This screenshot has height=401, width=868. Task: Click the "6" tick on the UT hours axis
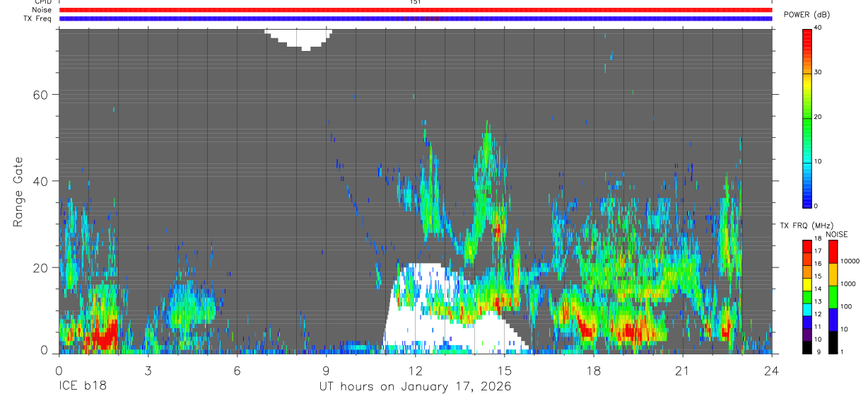(x=237, y=371)
